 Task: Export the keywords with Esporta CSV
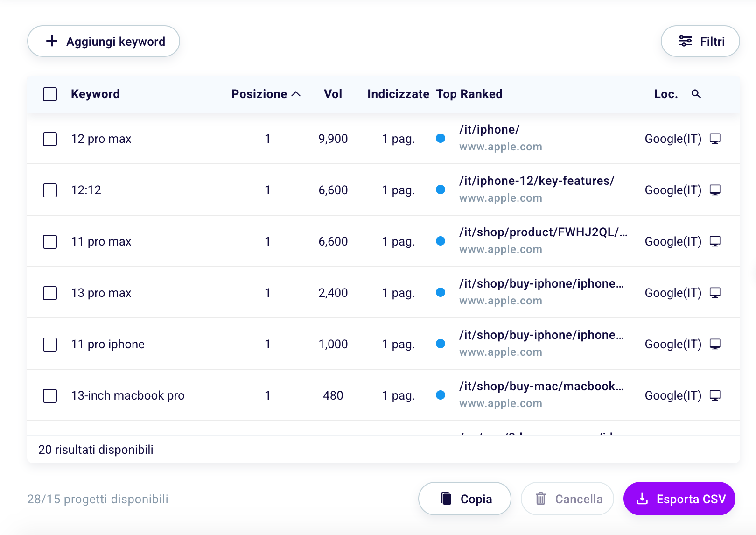pyautogui.click(x=679, y=499)
